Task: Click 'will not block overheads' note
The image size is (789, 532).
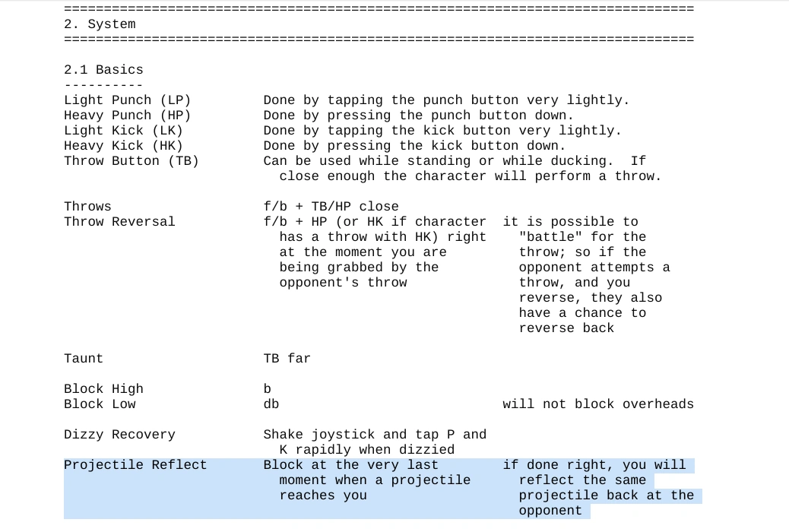Action: tap(597, 404)
